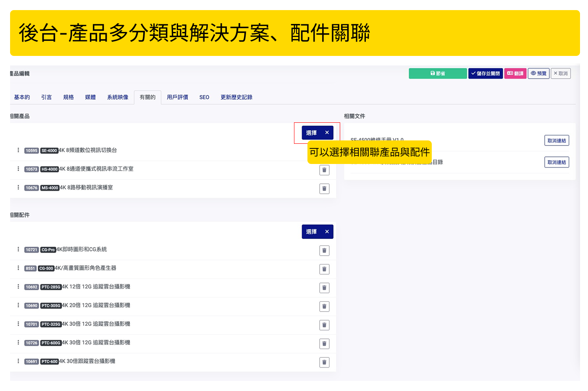This screenshot has width=588, height=391.
Task: Open drag handle menu for HS-4000 row
Action: tap(18, 169)
